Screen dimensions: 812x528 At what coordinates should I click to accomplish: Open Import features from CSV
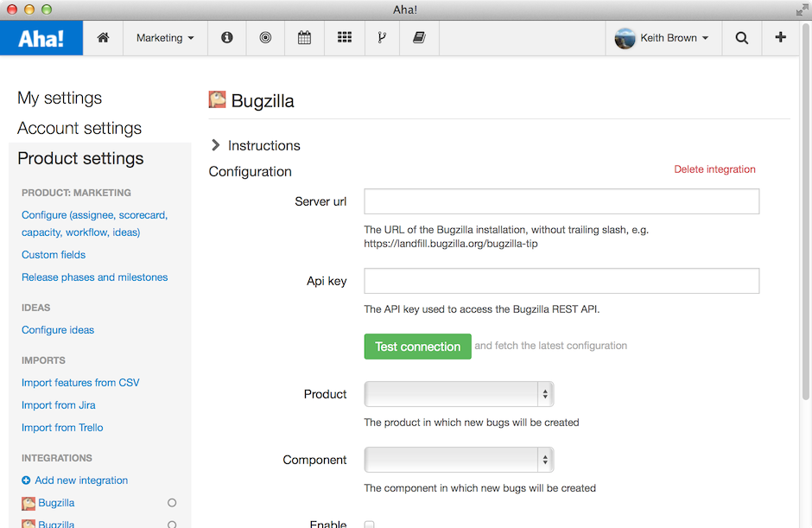coord(80,383)
